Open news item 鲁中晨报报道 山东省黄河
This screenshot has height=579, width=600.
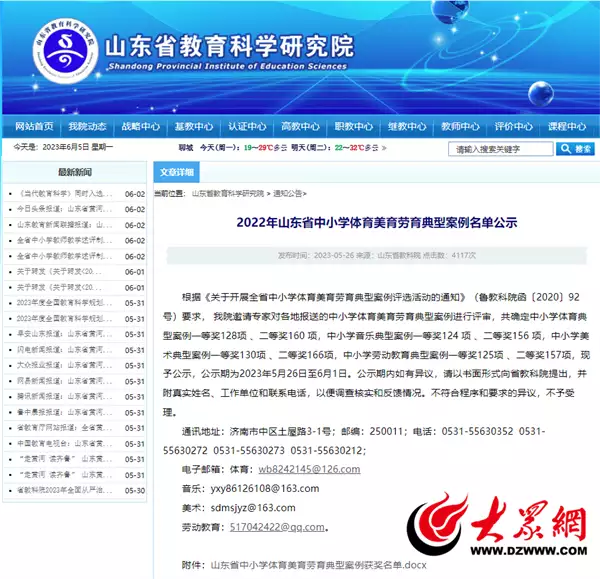point(65,412)
